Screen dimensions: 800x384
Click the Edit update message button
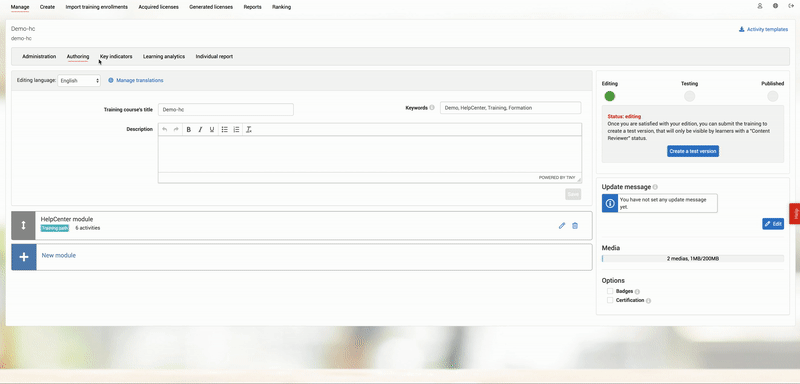pos(773,224)
